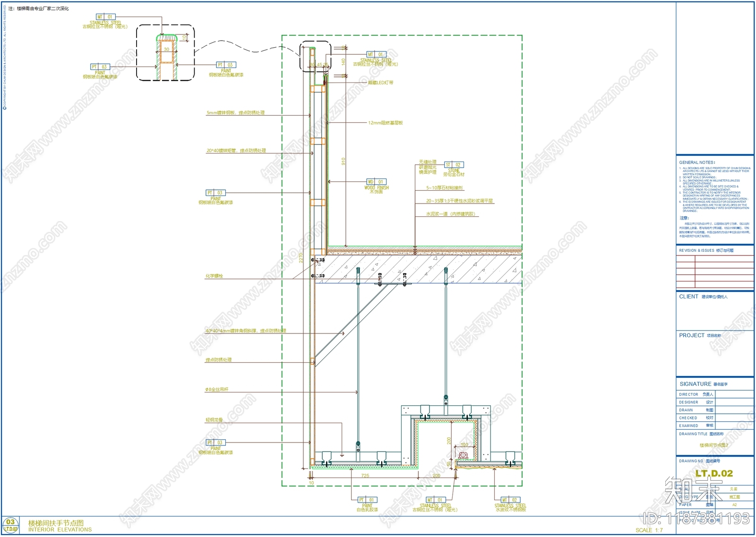Select the 'DESIGNER' row label
Screen dimensions: 756x537
[x=688, y=402]
